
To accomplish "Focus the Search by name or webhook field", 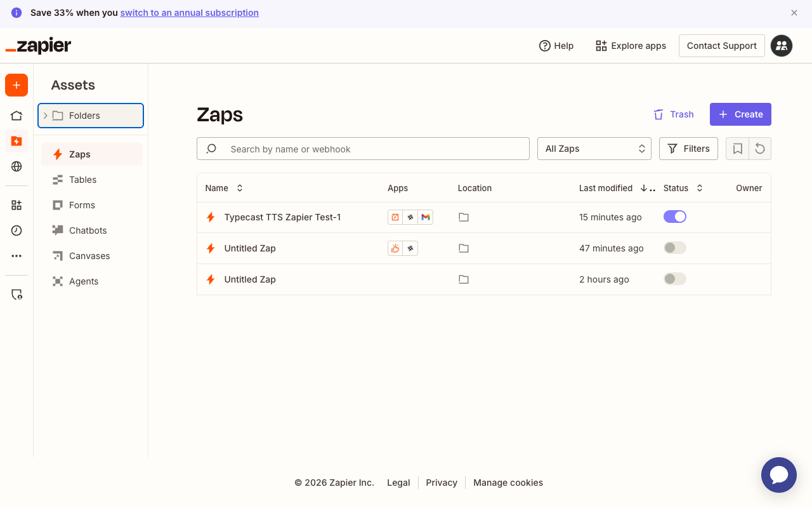I will [363, 149].
